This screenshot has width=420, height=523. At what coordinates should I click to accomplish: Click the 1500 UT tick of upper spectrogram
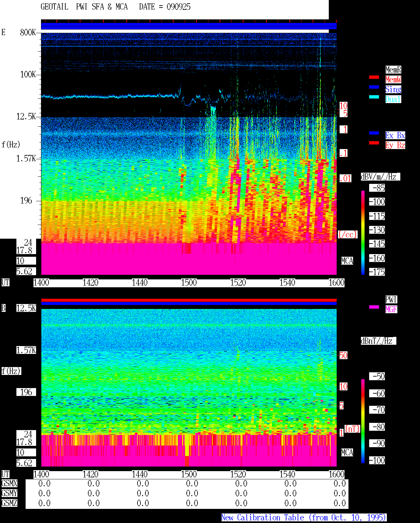189,283
